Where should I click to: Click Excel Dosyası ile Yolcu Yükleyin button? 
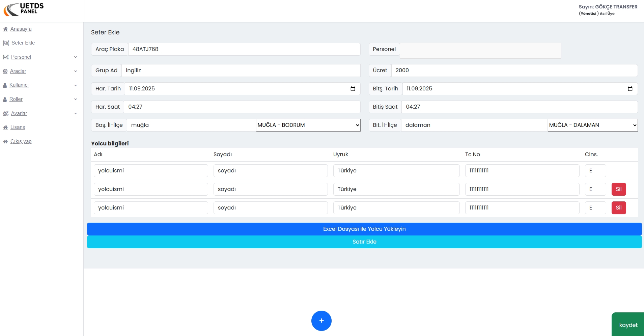click(x=364, y=229)
